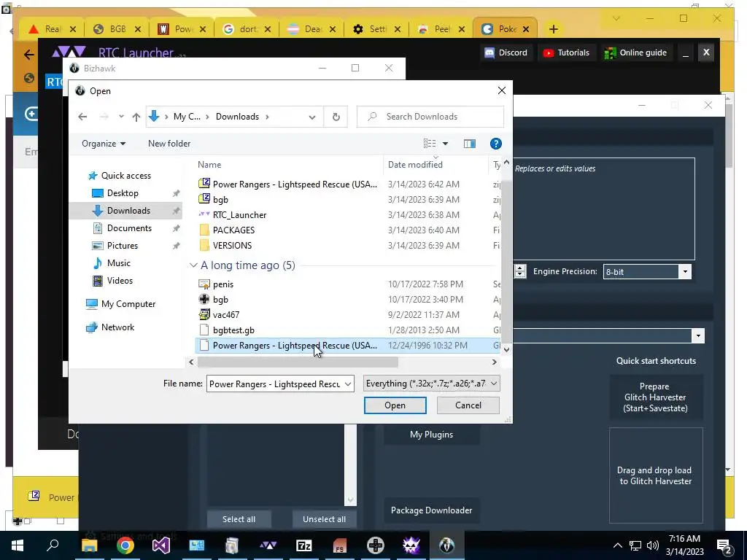The image size is (747, 560).
Task: Expand the address path dropdown
Action: 312,117
